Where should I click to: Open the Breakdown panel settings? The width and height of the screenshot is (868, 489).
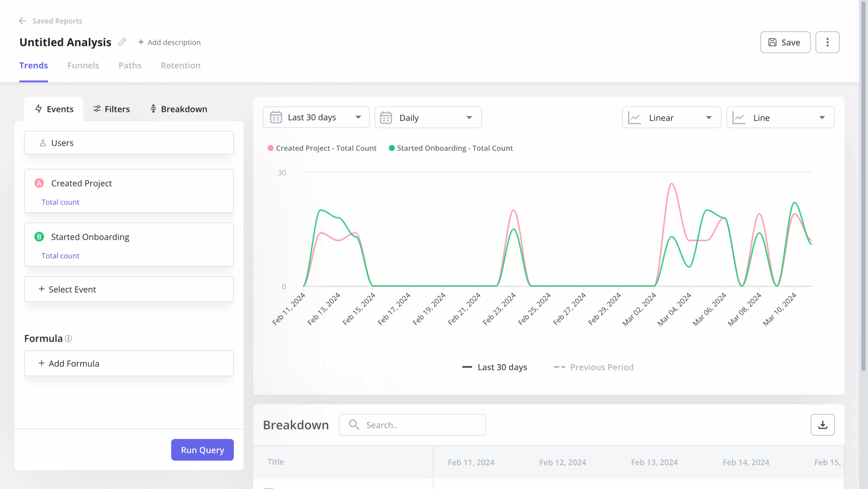178,109
